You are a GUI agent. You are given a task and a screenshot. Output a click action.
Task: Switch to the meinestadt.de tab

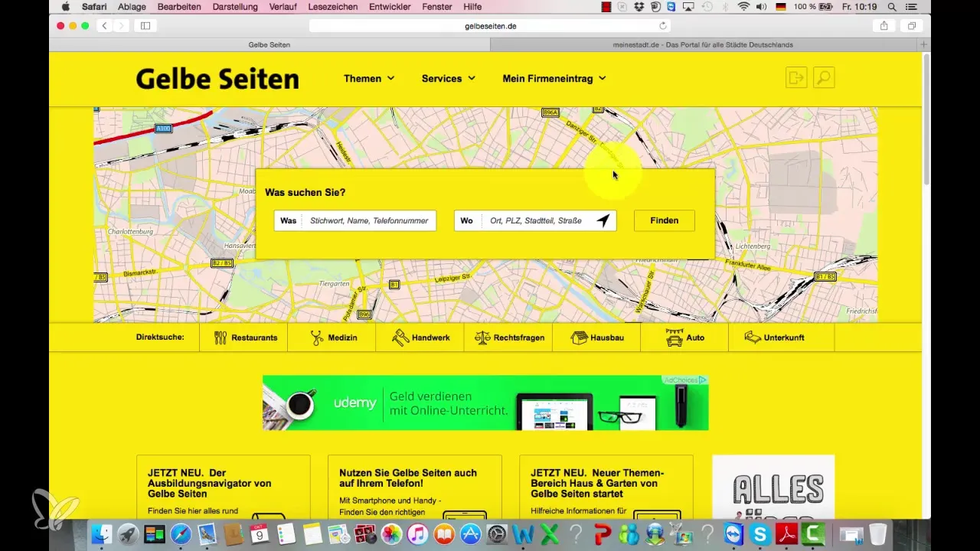pos(703,44)
